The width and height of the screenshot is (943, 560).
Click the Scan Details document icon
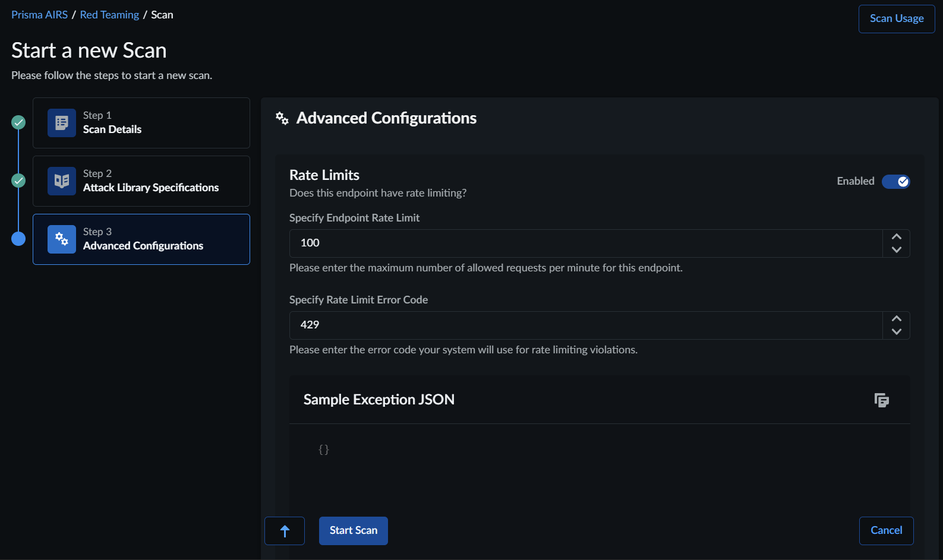62,123
